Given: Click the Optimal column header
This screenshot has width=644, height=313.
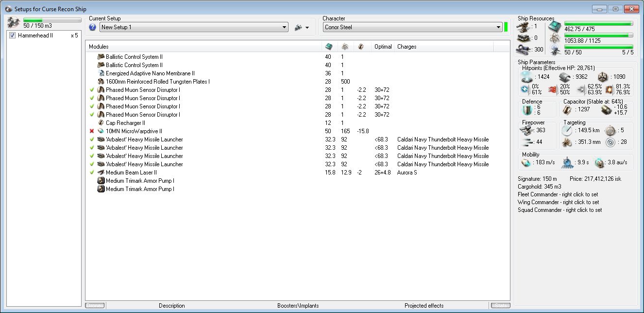Looking at the screenshot, I should [x=383, y=47].
